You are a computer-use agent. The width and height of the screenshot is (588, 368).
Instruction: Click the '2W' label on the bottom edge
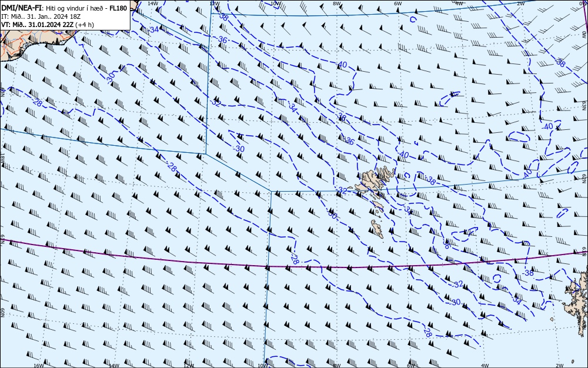[559, 365]
